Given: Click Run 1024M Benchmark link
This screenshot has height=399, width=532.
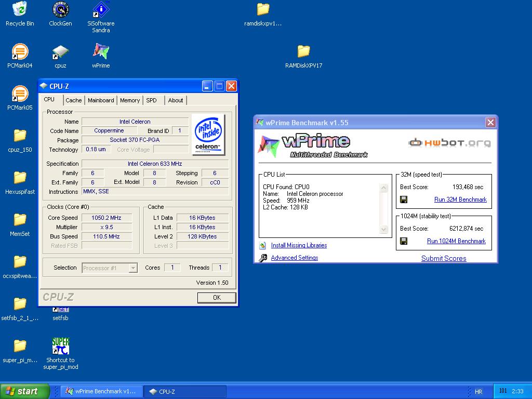Looking at the screenshot, I should click(456, 241).
